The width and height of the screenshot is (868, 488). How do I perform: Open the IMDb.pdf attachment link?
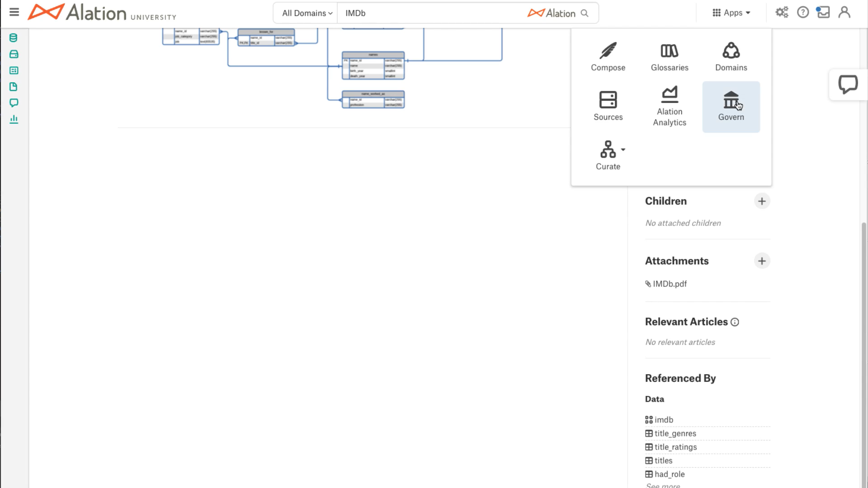click(x=670, y=284)
